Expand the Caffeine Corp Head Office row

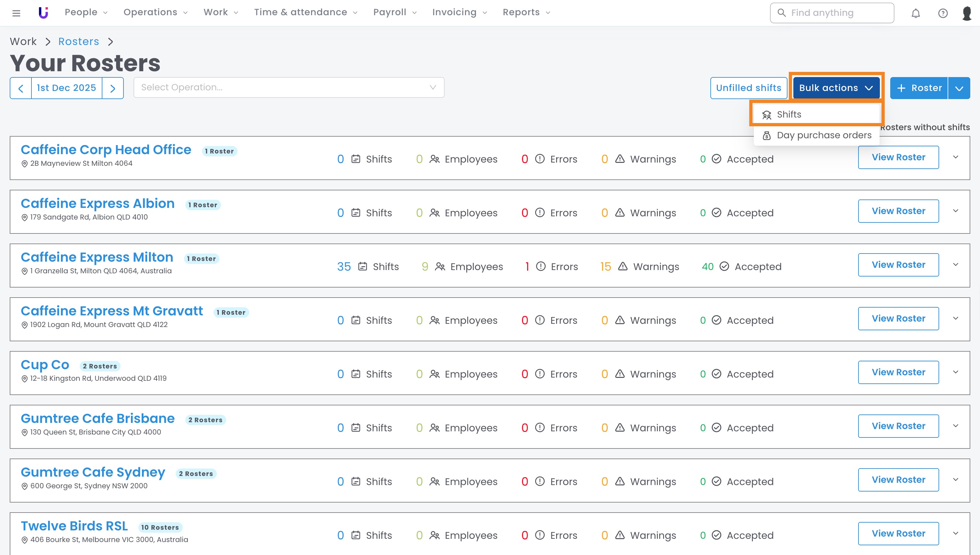(956, 157)
